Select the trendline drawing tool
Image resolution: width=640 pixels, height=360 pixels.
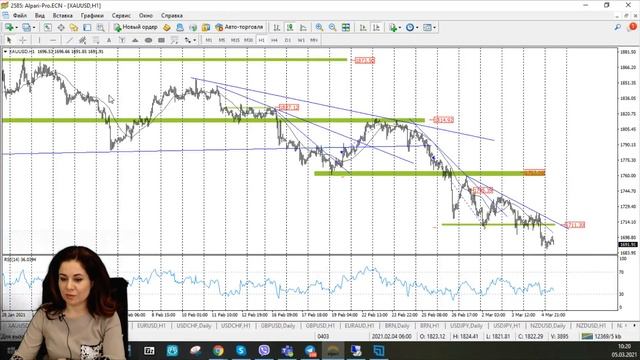point(69,40)
